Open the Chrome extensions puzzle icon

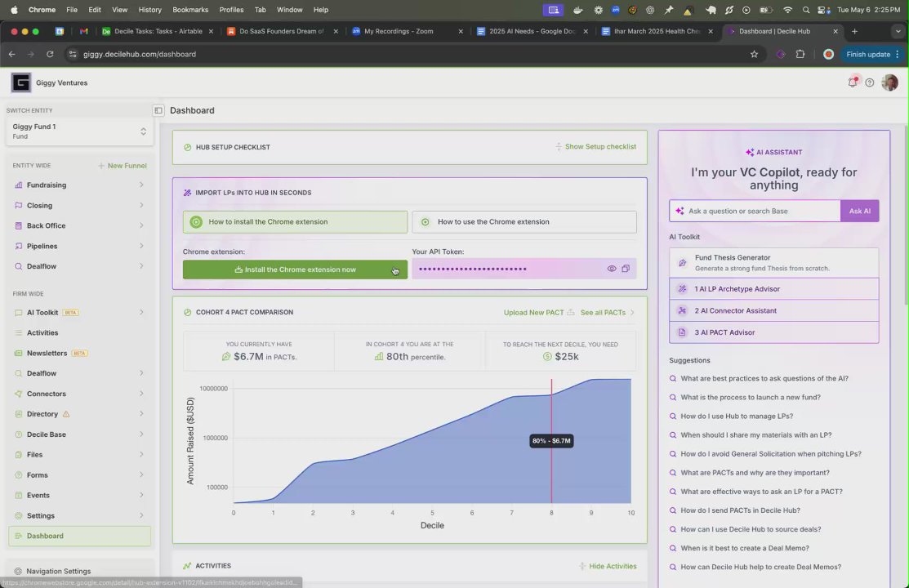[800, 54]
